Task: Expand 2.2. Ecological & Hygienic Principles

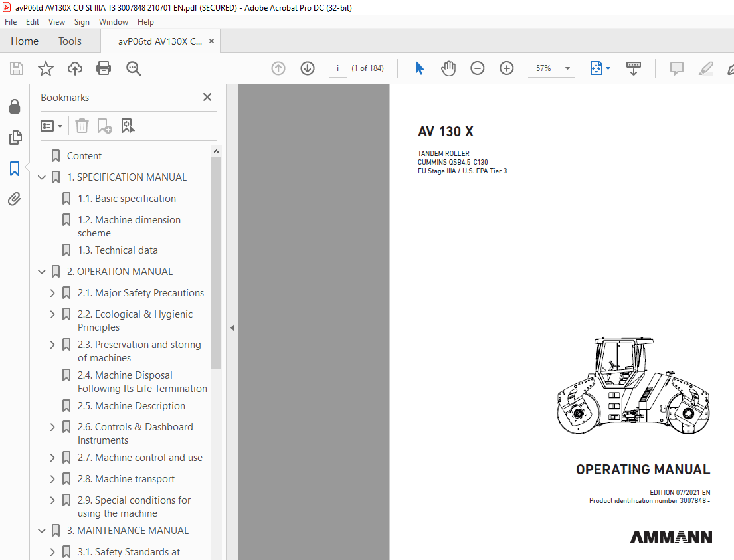Action: 52,314
